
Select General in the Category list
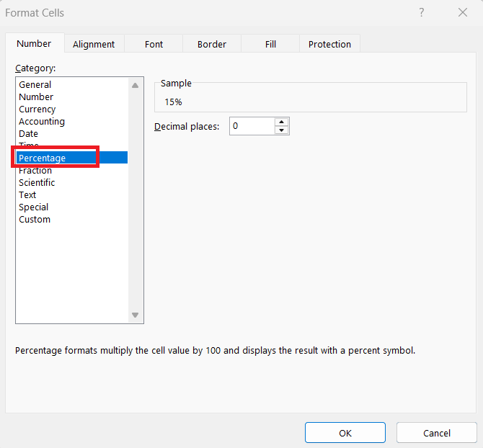tap(72, 84)
